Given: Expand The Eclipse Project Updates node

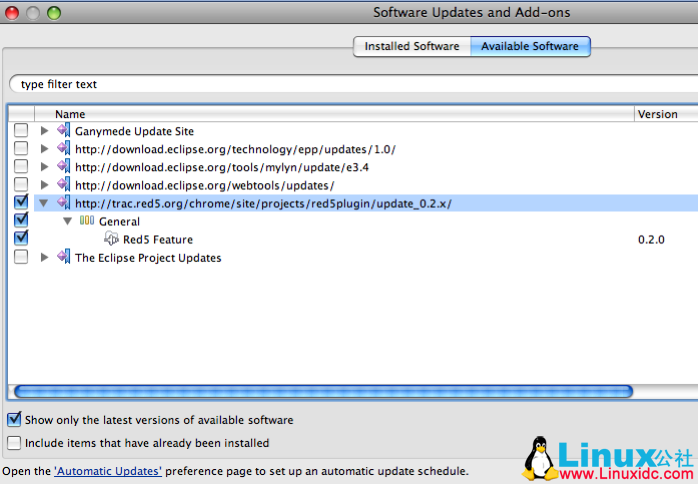Looking at the screenshot, I should point(44,257).
